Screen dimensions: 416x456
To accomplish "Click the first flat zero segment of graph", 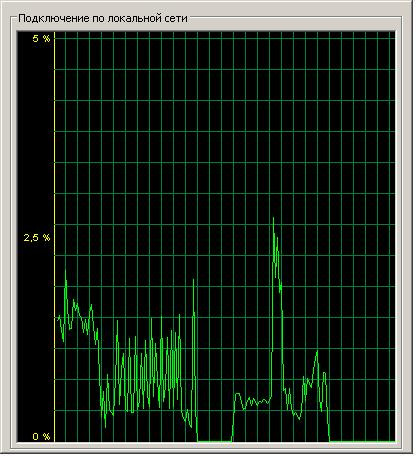I will (214, 441).
